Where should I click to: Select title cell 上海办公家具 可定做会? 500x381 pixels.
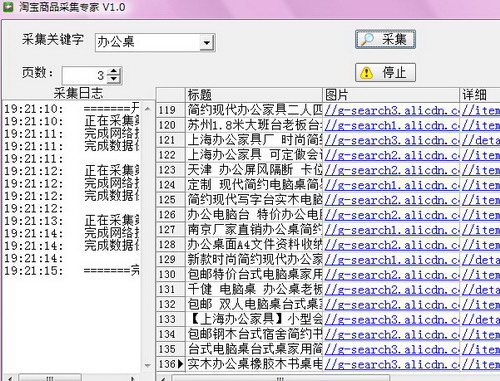(254, 155)
